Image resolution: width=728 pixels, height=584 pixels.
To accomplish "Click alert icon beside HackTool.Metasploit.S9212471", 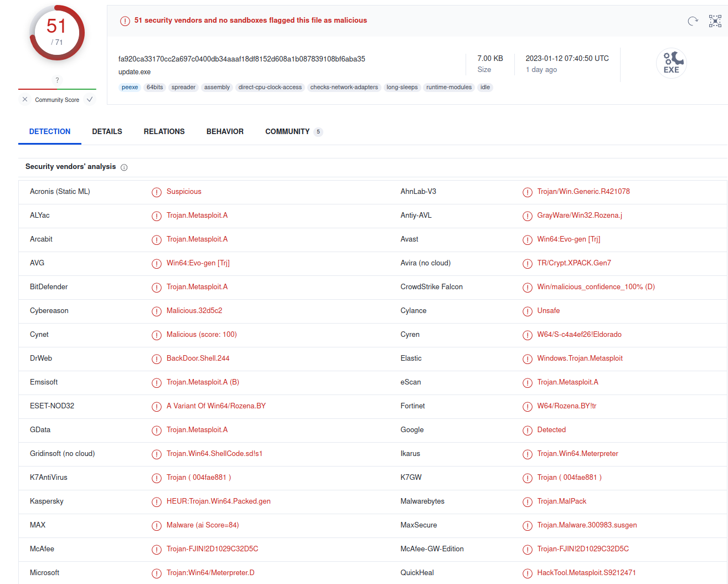I will (528, 573).
